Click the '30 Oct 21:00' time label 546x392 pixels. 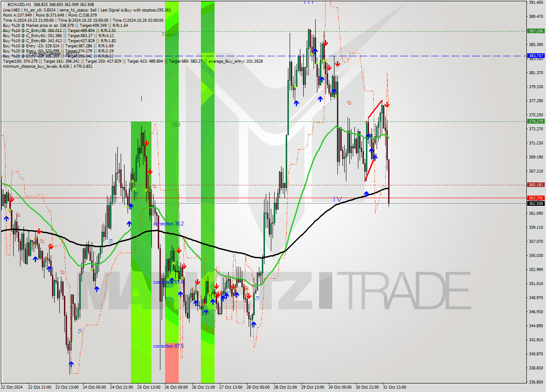[367, 387]
